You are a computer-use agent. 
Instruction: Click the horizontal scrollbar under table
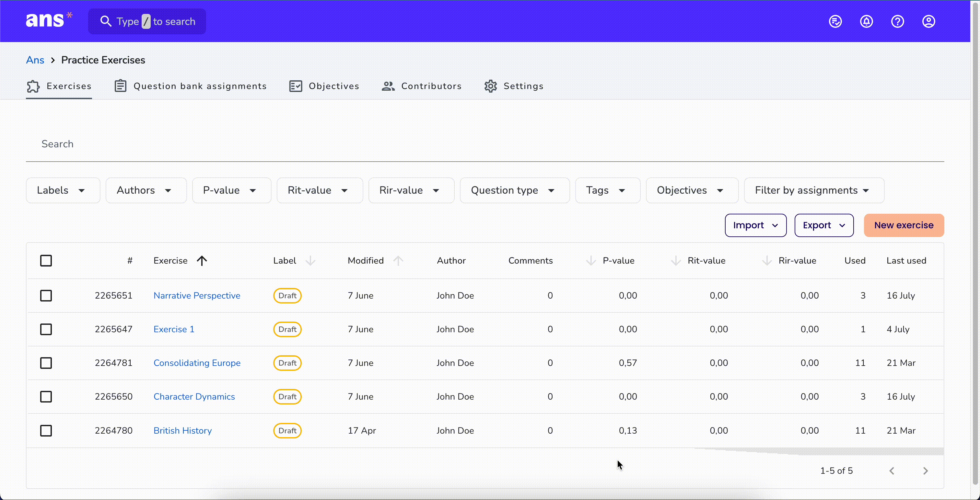tap(818, 451)
